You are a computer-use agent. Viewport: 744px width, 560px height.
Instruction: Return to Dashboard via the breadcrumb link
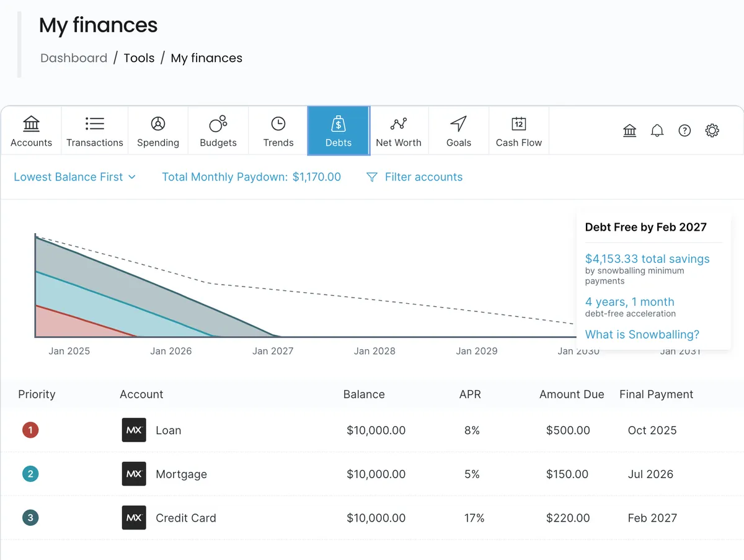74,58
